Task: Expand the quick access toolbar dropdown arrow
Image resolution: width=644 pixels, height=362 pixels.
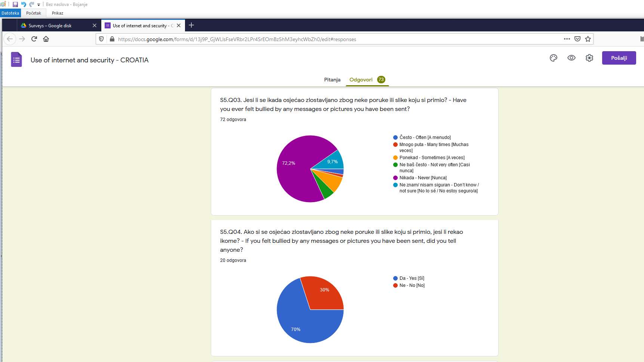Action: tap(38, 5)
